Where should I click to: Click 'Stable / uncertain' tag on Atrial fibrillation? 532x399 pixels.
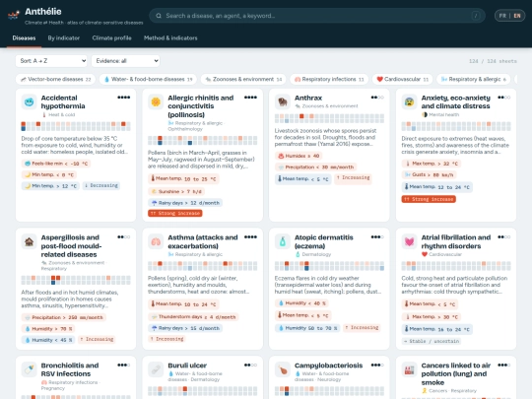point(432,341)
